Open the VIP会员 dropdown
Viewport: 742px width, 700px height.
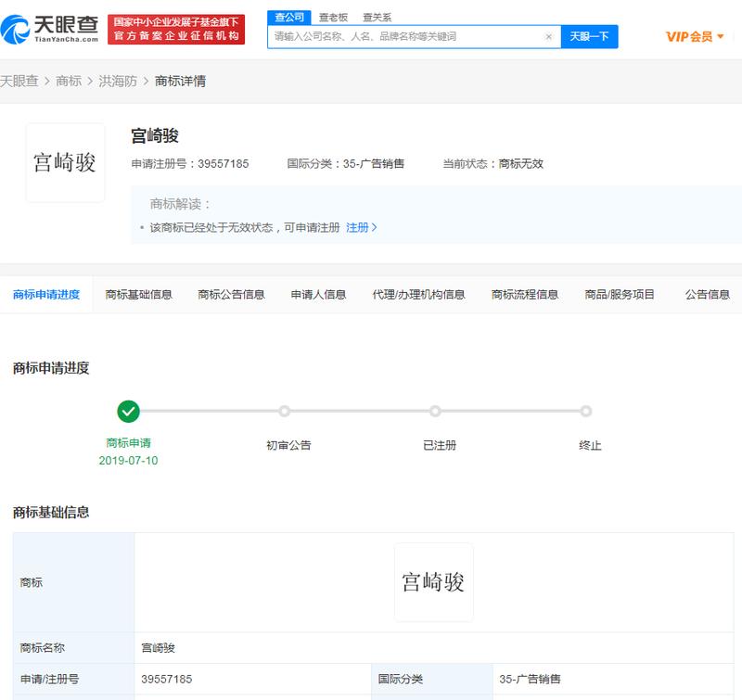point(694,37)
